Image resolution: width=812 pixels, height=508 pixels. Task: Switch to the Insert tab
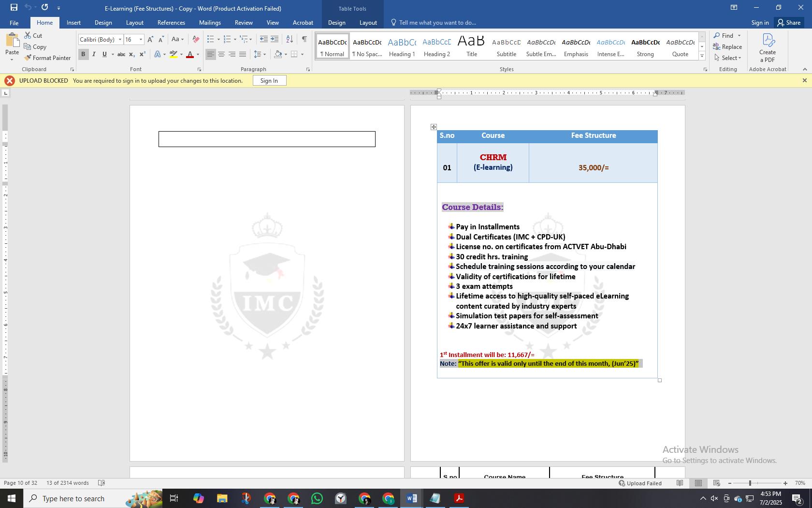click(x=73, y=23)
